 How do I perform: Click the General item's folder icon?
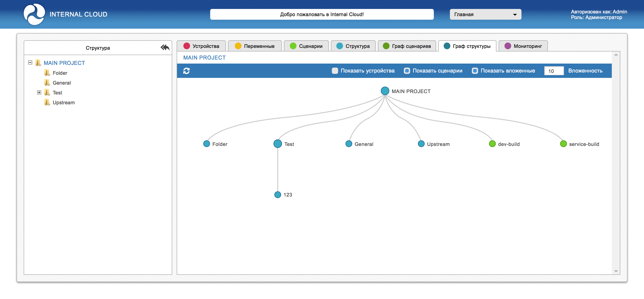47,83
